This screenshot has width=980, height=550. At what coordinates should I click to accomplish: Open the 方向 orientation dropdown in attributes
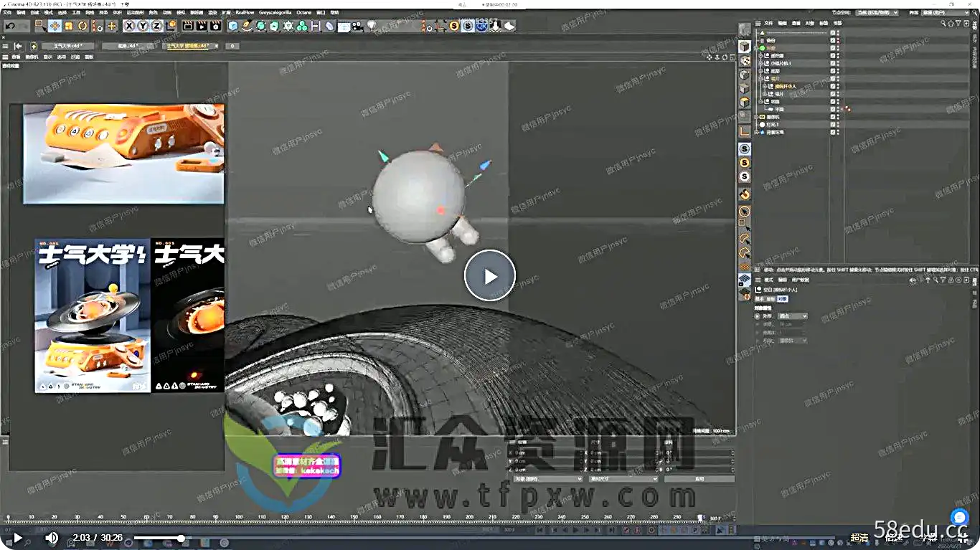coord(793,341)
